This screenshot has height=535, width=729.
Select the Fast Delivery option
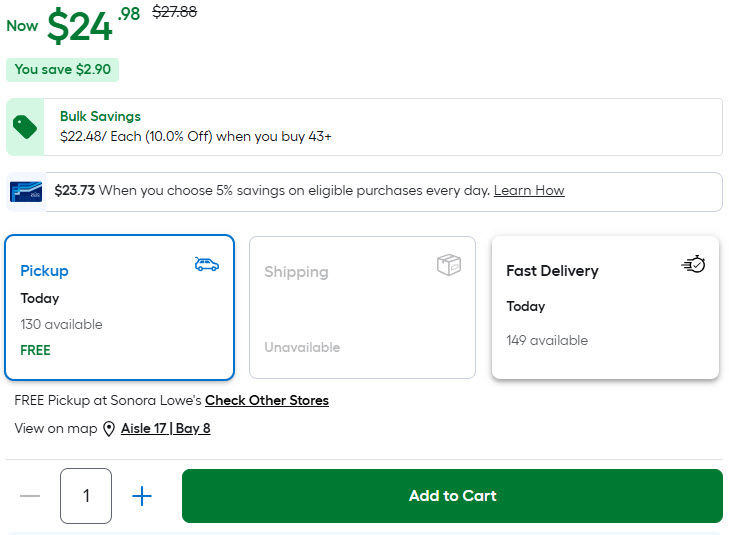[605, 308]
